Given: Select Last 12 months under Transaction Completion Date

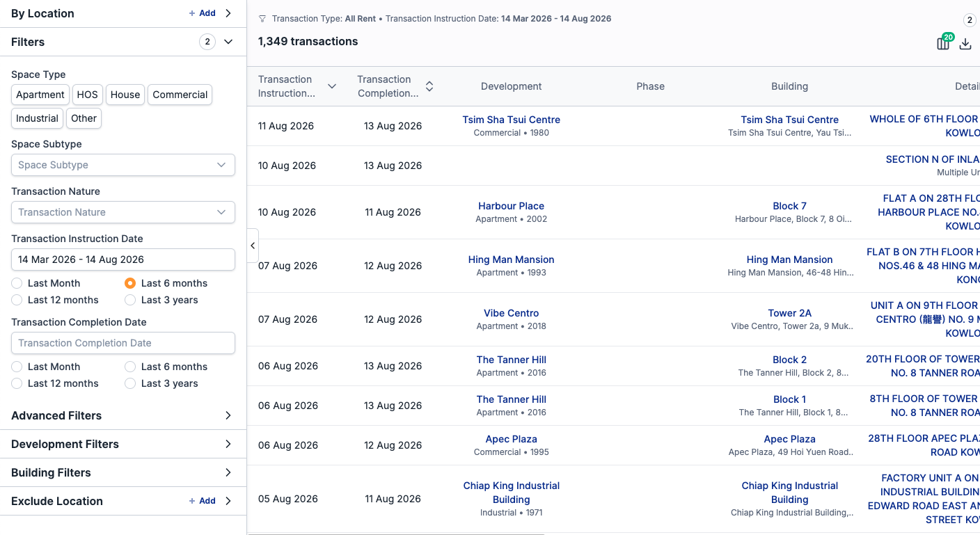Looking at the screenshot, I should [x=55, y=383].
